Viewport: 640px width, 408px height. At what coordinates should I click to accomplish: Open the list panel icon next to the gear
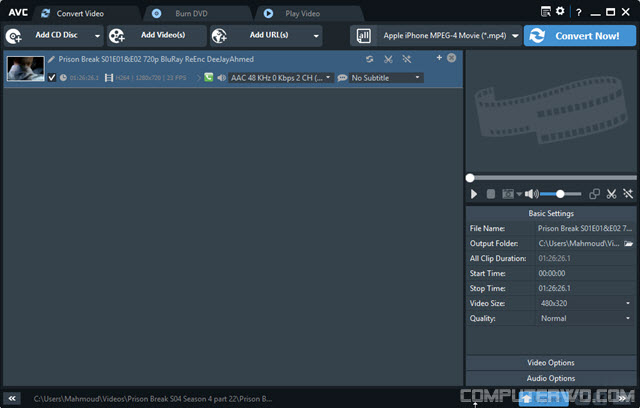point(546,11)
